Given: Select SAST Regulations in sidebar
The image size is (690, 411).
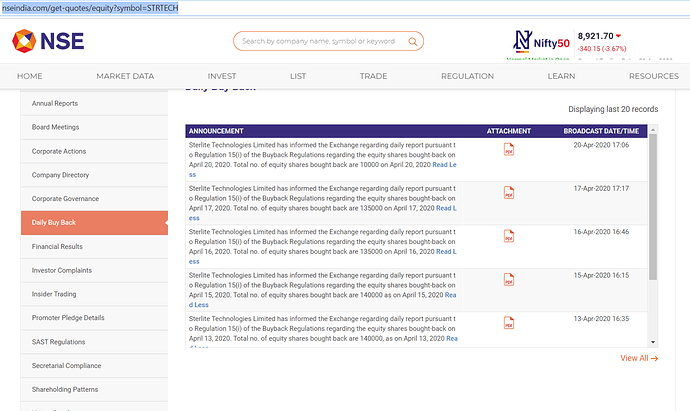Looking at the screenshot, I should coord(94,342).
